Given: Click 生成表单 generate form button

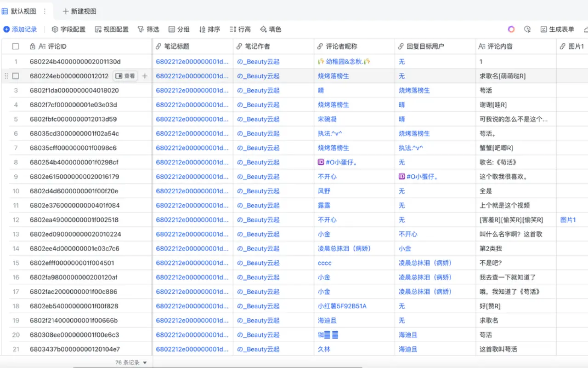Looking at the screenshot, I should point(557,29).
